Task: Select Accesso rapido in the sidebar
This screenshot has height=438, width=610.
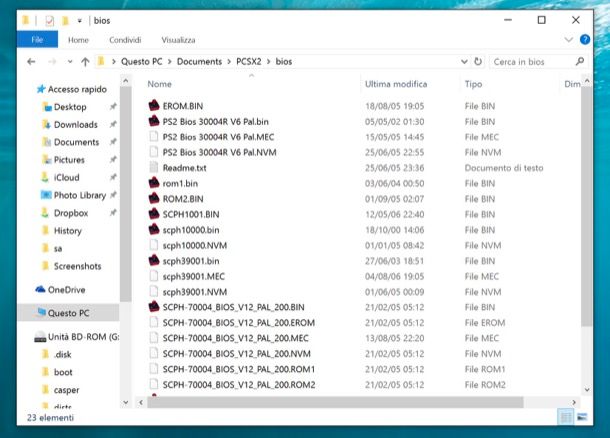Action: tap(77, 89)
